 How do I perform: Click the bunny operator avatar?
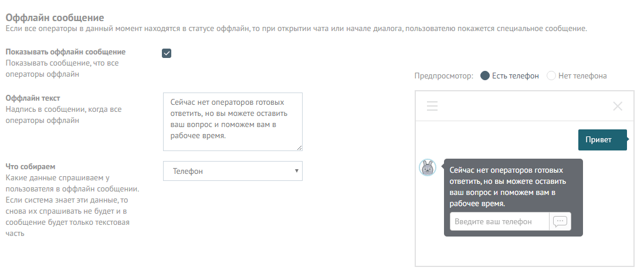(427, 168)
